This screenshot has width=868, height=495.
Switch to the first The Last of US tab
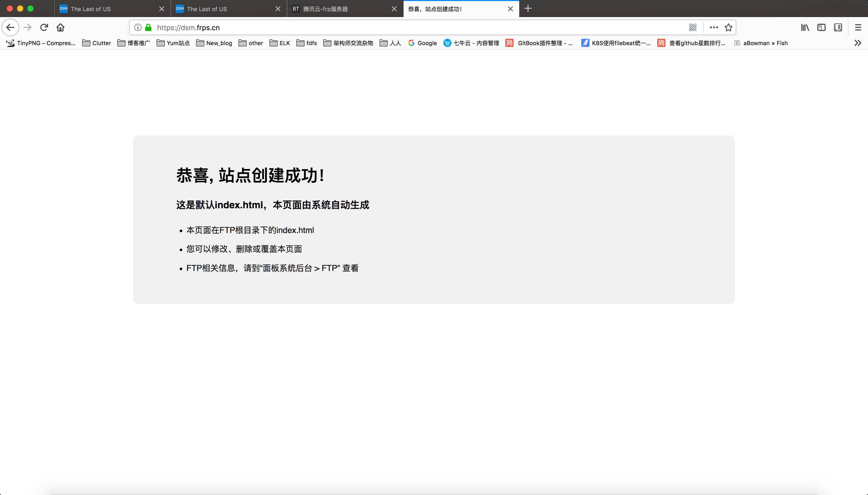tap(109, 9)
